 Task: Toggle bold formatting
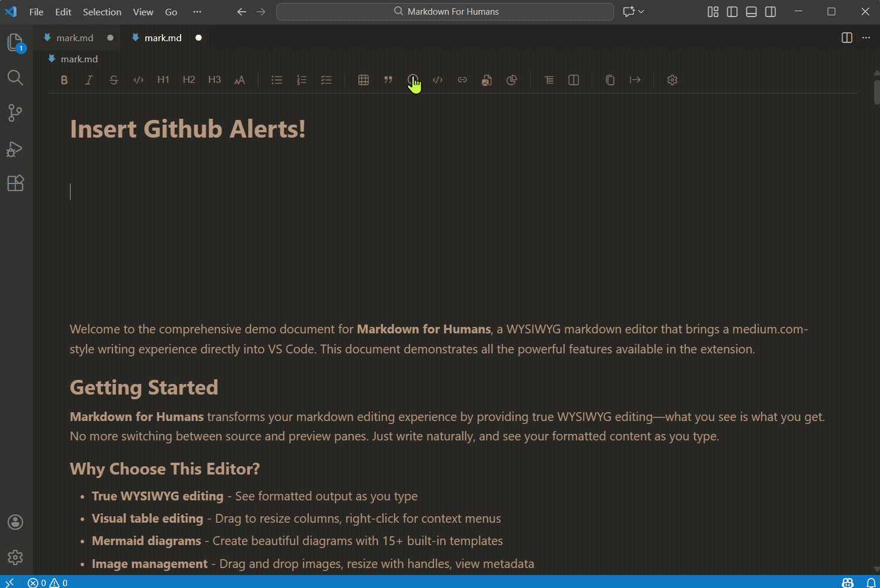click(x=64, y=80)
